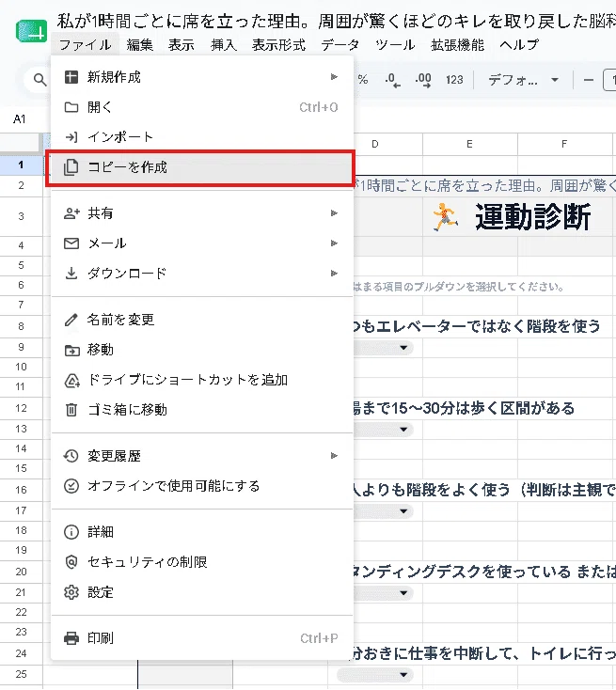Open the 挿入 menu
The image size is (616, 690).
pos(224,44)
